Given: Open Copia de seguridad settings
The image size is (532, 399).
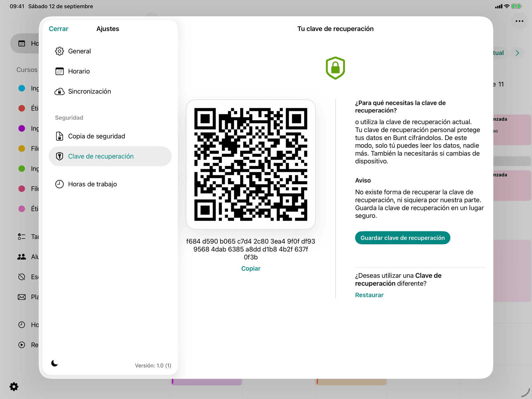Looking at the screenshot, I should pyautogui.click(x=110, y=136).
